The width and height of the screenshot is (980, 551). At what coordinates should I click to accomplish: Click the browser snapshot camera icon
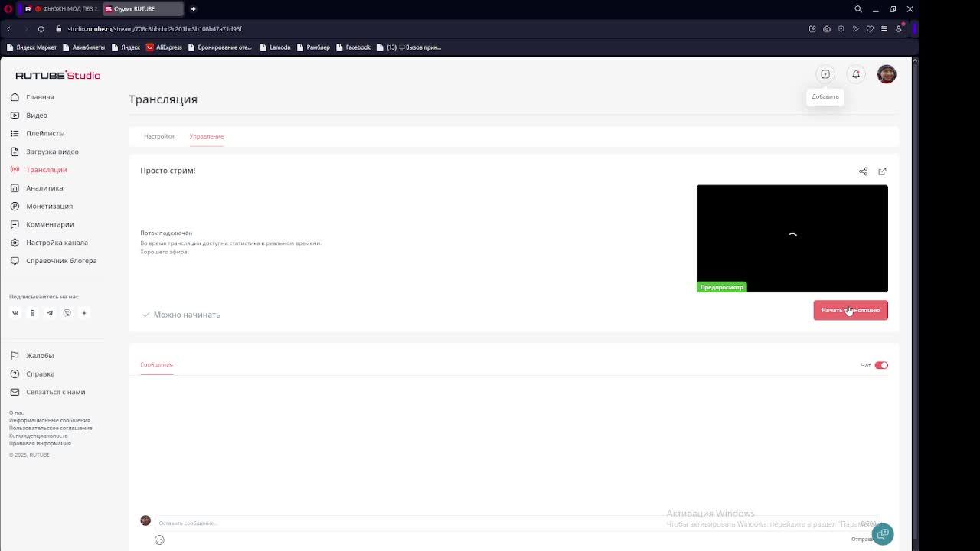coord(827,29)
